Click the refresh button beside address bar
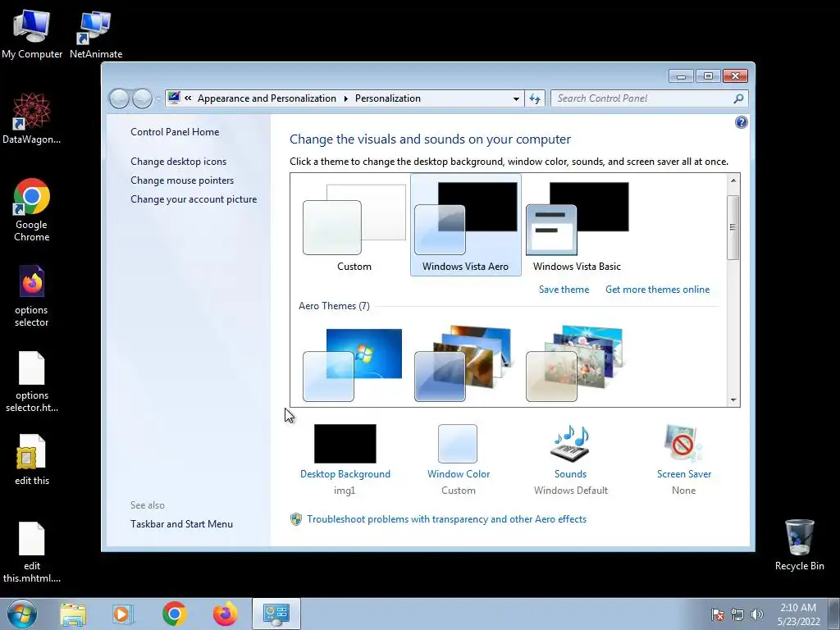 535,98
